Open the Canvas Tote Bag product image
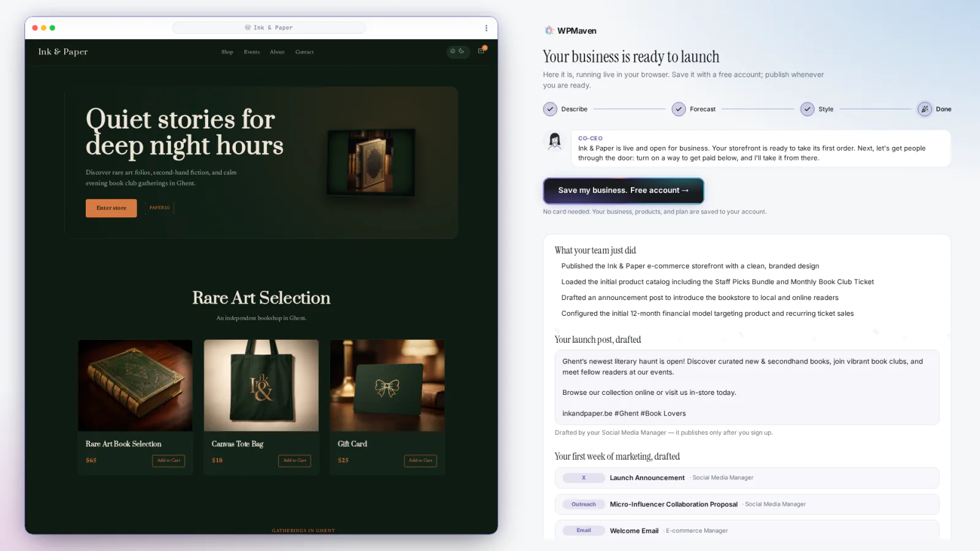 pyautogui.click(x=262, y=386)
